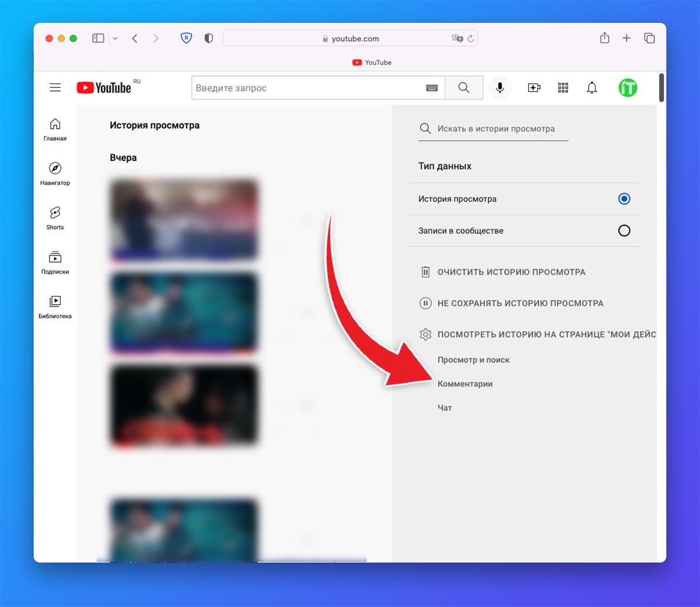Click the page's vertical scrollbar
Screen dimensions: 700x607
pos(661,88)
